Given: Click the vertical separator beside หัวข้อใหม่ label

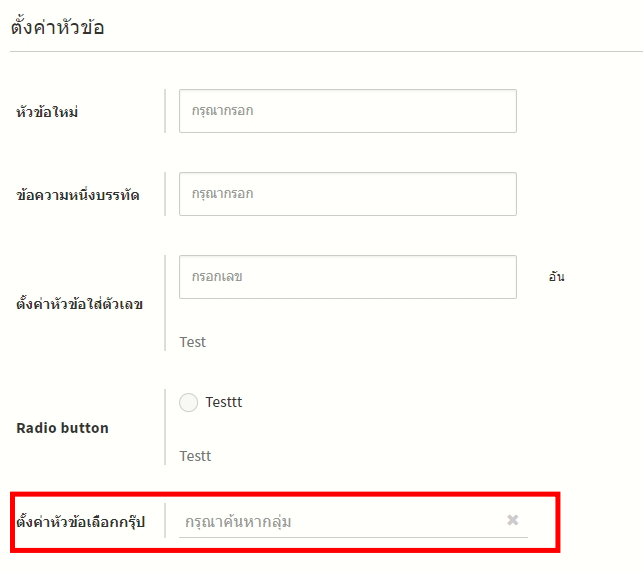Looking at the screenshot, I should coord(165,111).
